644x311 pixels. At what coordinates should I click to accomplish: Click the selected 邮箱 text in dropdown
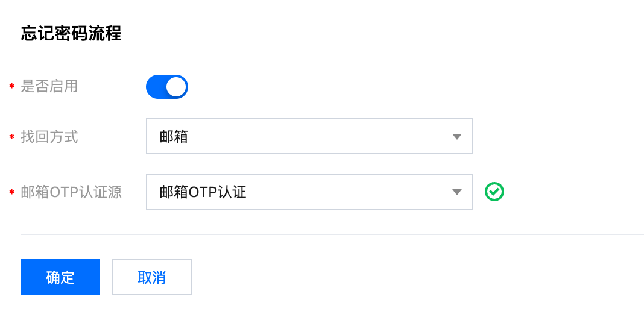pos(174,137)
